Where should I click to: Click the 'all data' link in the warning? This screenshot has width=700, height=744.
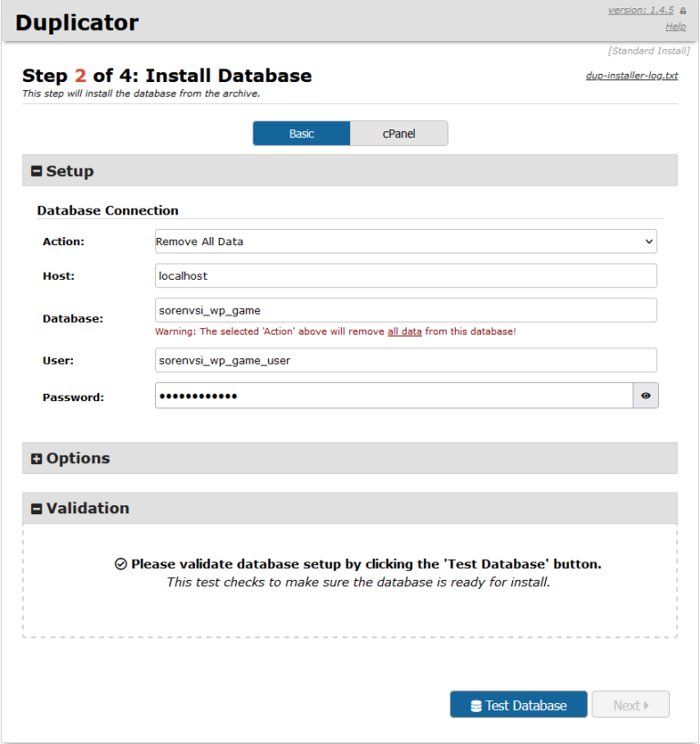pos(405,332)
